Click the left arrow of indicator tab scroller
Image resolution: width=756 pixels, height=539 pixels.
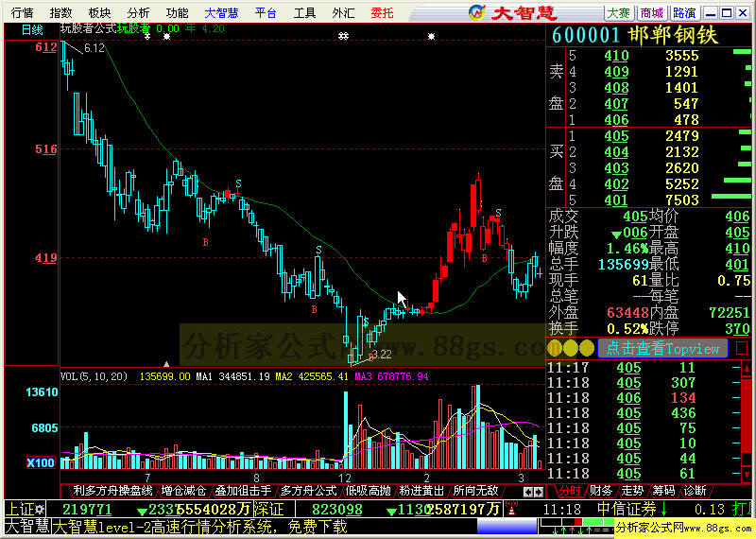click(528, 492)
